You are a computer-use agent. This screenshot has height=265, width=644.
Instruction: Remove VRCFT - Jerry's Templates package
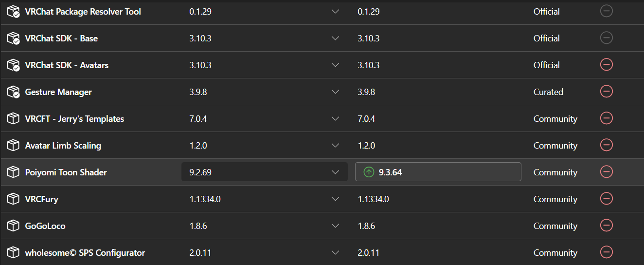pos(606,118)
